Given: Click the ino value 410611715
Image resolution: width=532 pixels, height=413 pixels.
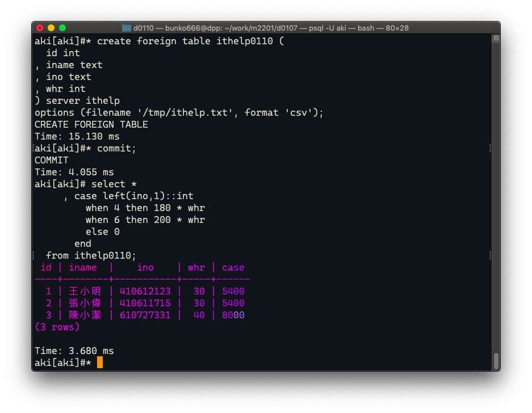Looking at the screenshot, I should click(145, 303).
